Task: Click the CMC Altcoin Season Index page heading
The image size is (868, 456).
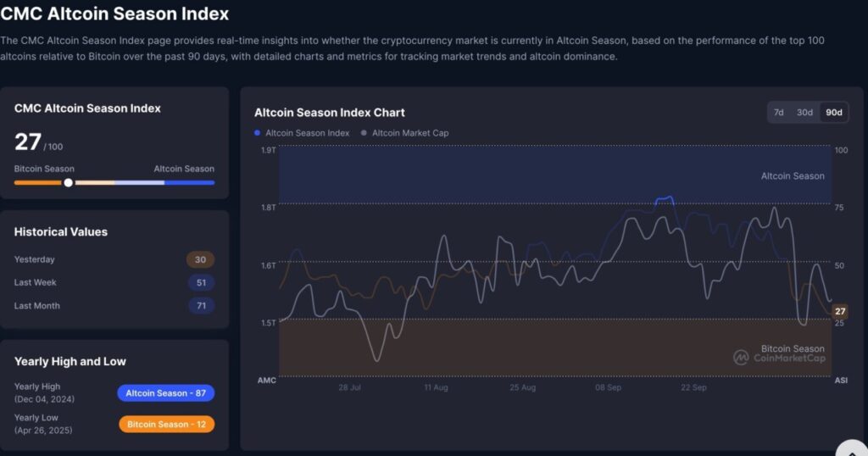Action: click(x=114, y=14)
